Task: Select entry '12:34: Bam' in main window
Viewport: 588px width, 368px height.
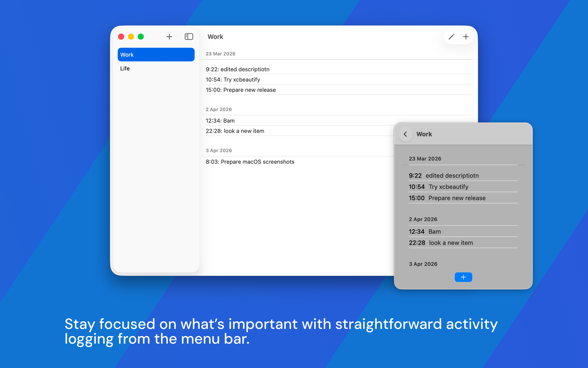Action: coord(300,121)
